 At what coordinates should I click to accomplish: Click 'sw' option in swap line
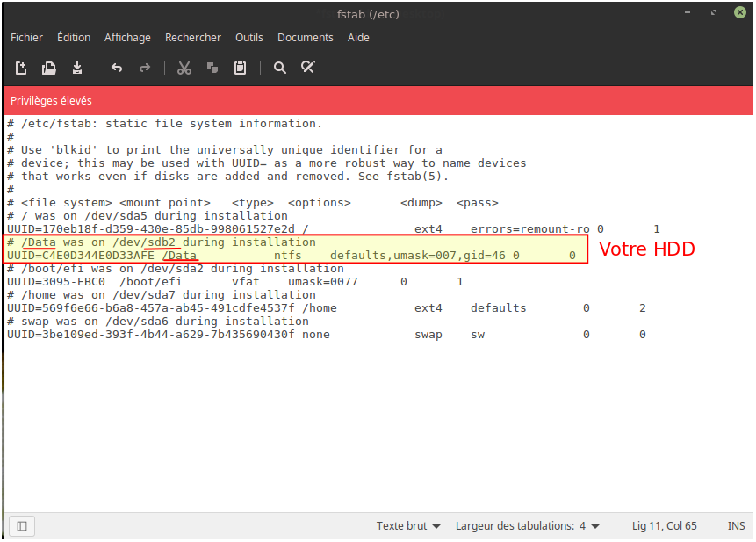click(x=478, y=335)
